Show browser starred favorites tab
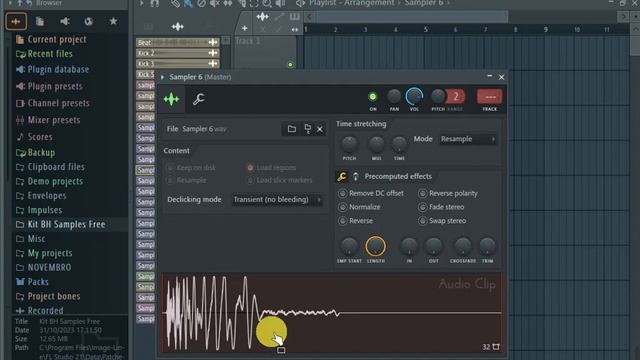This screenshot has width=640, height=360. pyautogui.click(x=113, y=21)
